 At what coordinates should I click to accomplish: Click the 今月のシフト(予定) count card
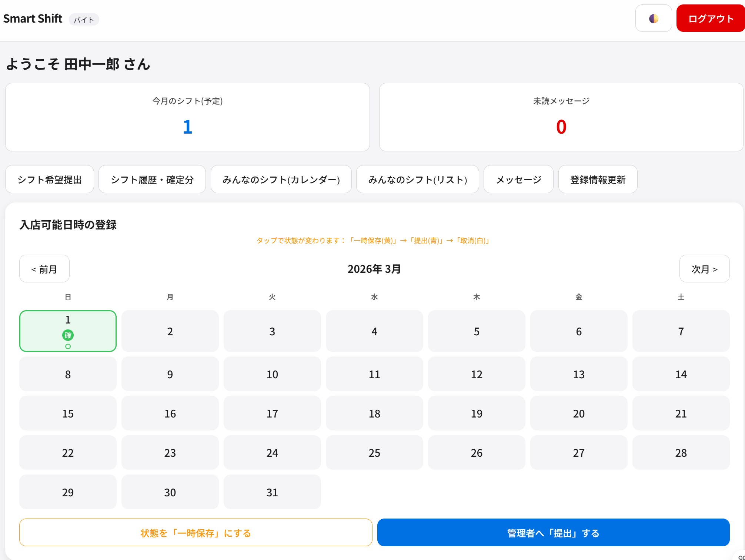click(x=187, y=117)
